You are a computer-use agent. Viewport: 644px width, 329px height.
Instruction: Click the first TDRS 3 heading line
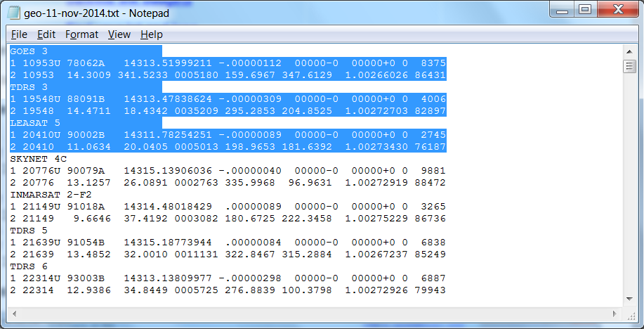tap(29, 87)
